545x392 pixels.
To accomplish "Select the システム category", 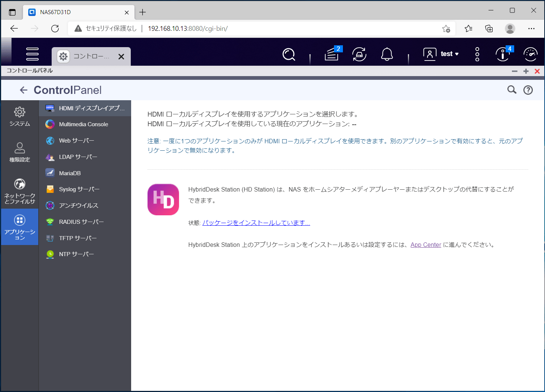I will (x=20, y=117).
